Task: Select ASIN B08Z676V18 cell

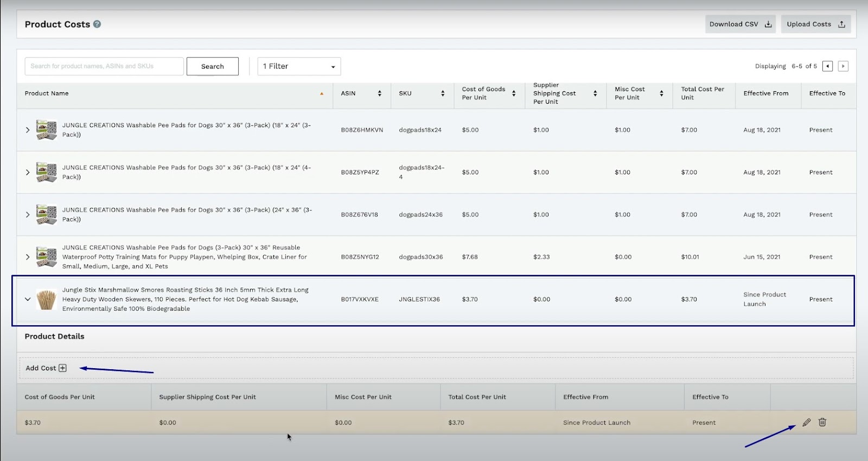Action: pyautogui.click(x=360, y=214)
